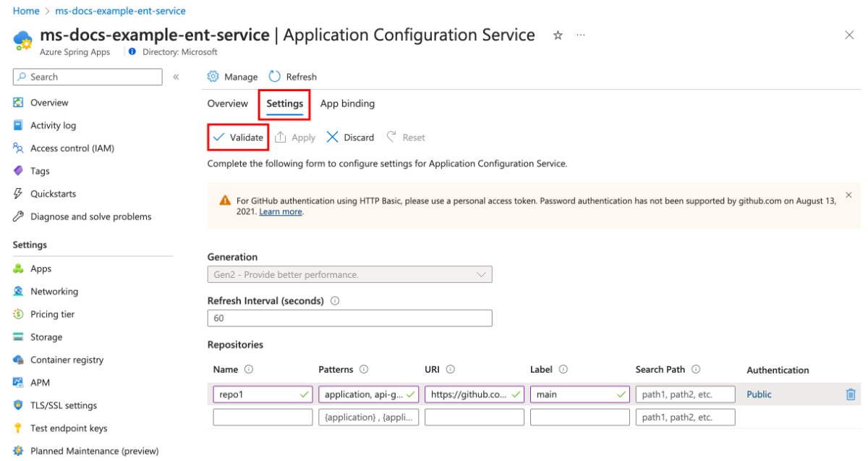
Task: Click the Manage gear button
Action: pos(232,77)
